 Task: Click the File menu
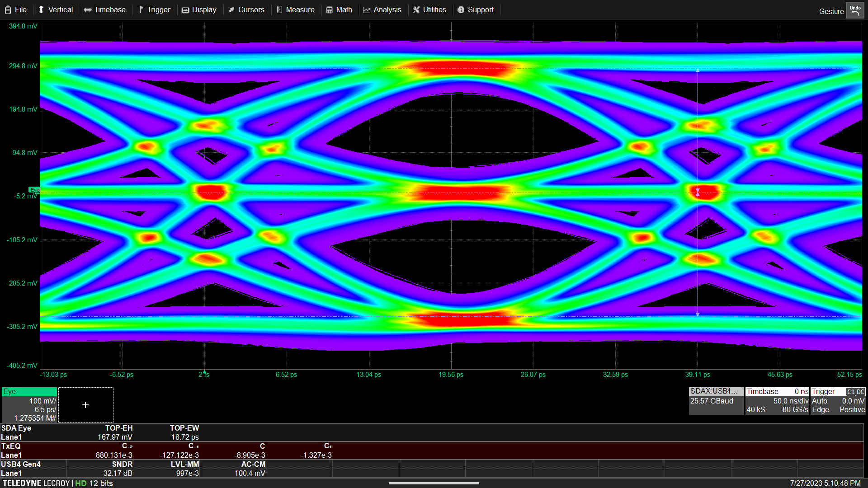[x=21, y=9]
